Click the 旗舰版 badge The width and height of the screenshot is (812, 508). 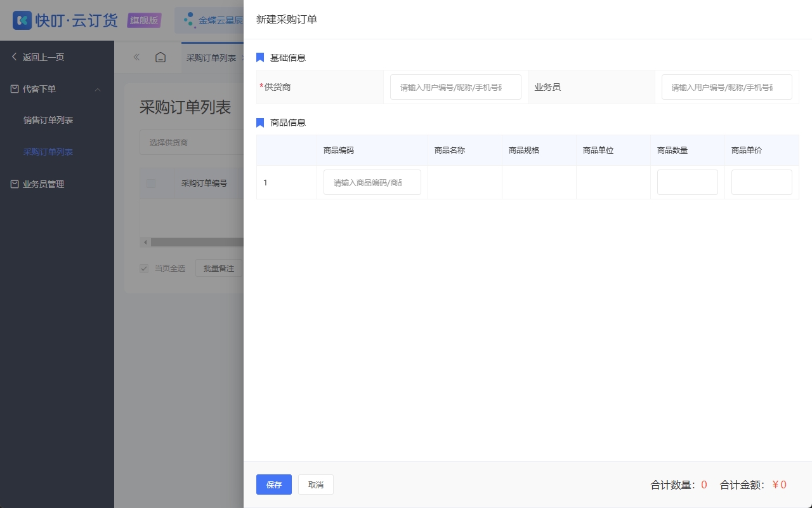145,20
